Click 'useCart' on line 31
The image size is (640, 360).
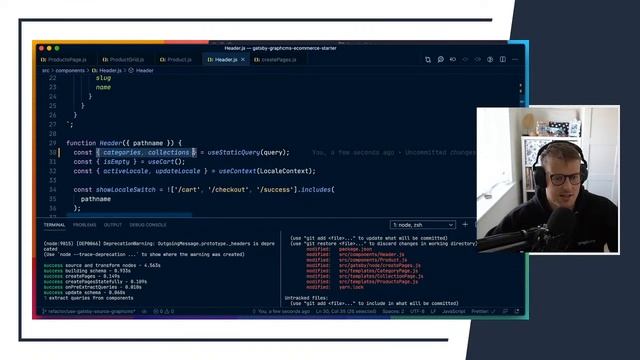click(160, 162)
